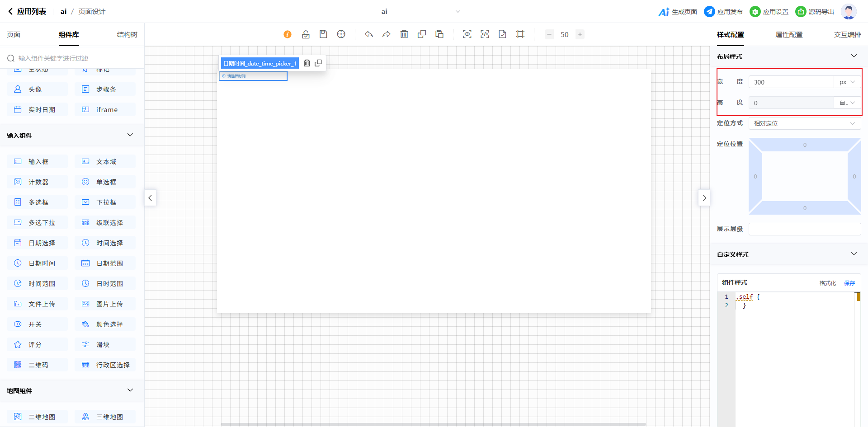Delete the selected date_time_picker_1 component
Viewport: 868px width, 427px height.
point(307,63)
